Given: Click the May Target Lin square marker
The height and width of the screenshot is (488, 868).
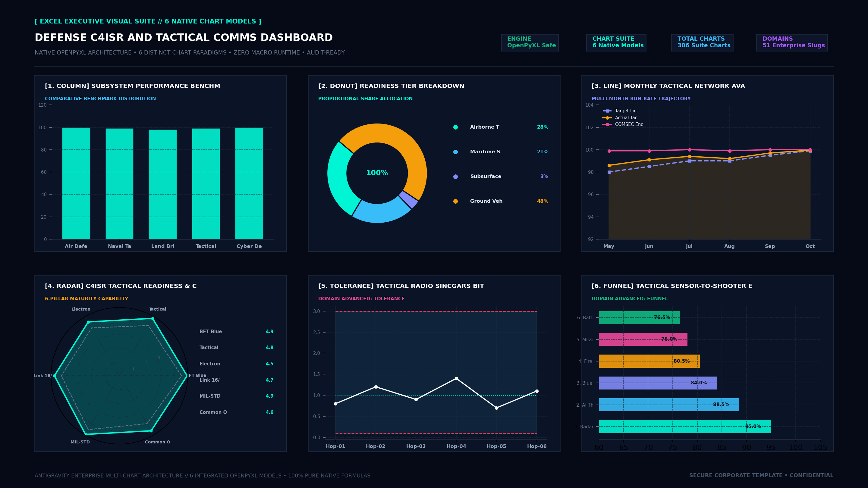Looking at the screenshot, I should 609,172.
